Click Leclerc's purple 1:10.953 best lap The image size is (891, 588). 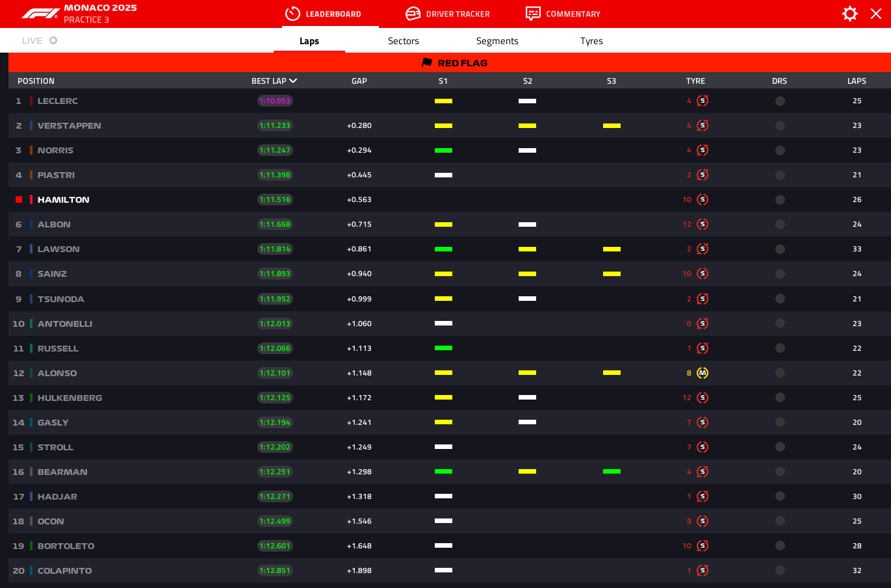click(275, 101)
